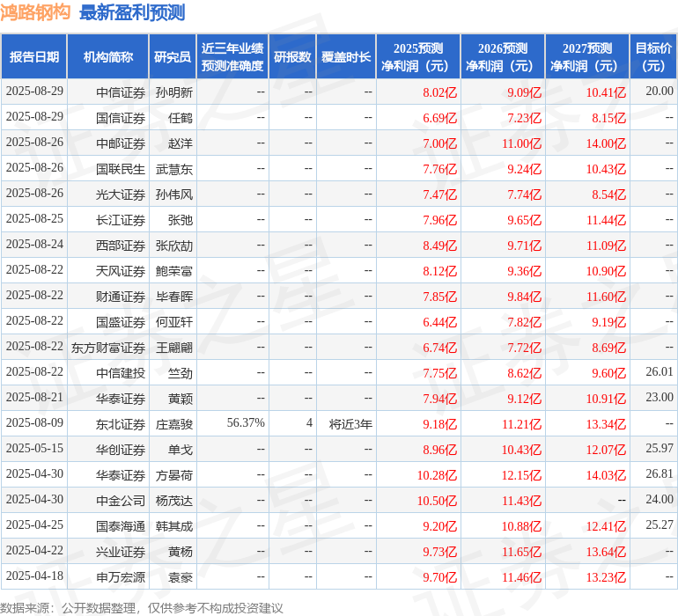Click the 56.37% accuracy value
Image resolution: width=678 pixels, height=616 pixels.
[x=246, y=423]
